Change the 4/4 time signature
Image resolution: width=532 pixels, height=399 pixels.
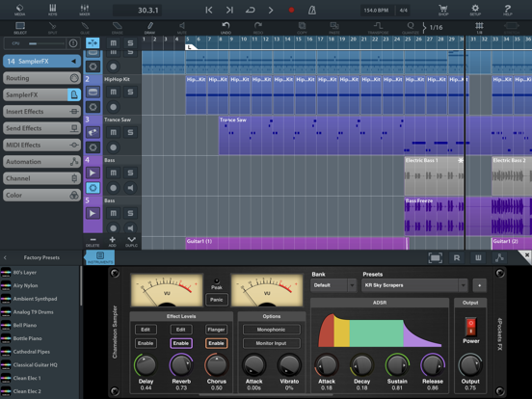[x=403, y=11]
